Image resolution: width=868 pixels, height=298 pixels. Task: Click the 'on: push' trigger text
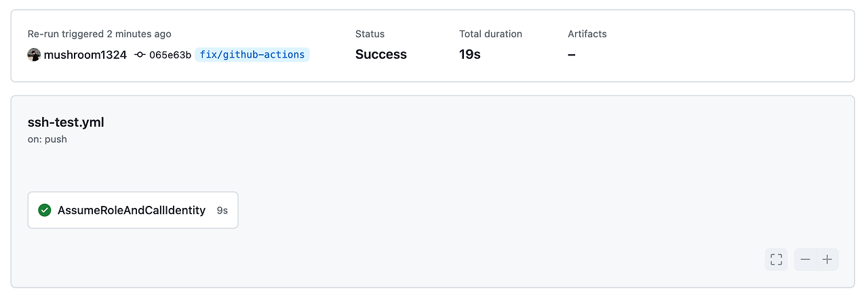click(x=47, y=140)
